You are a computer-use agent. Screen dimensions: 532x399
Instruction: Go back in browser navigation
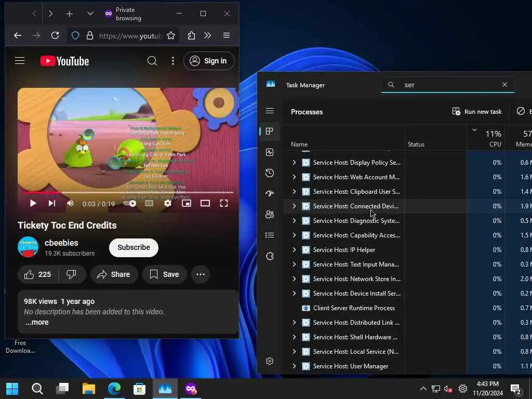tap(18, 35)
